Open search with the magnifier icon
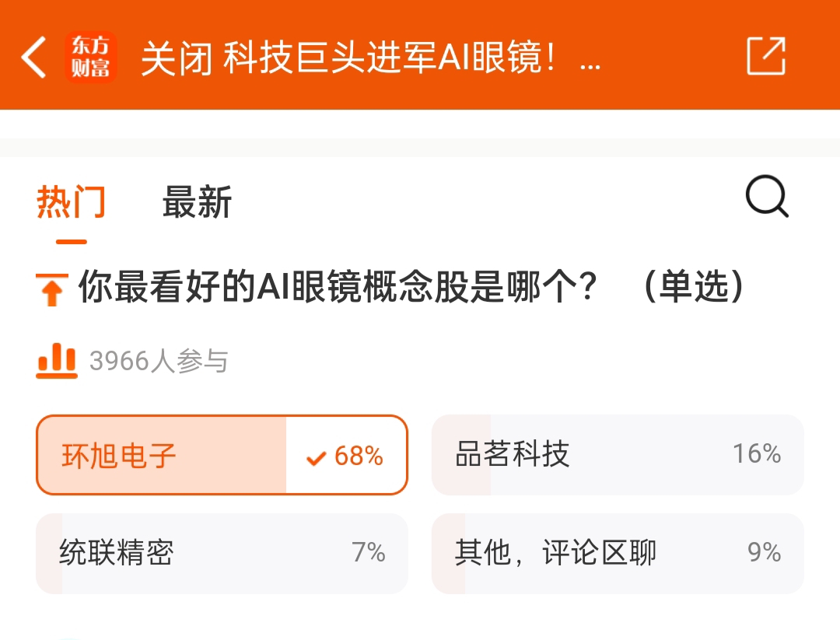Viewport: 840px width, 640px height. (767, 198)
